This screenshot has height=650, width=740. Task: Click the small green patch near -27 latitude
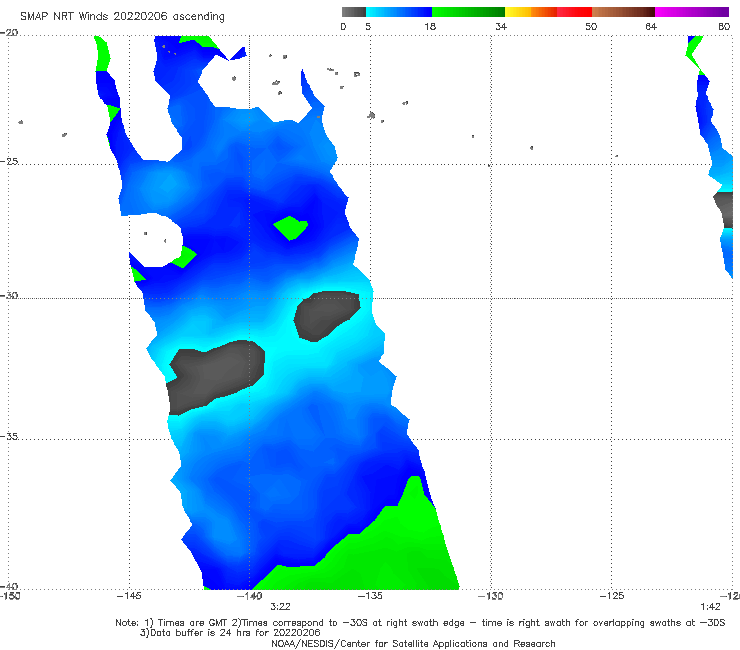click(x=291, y=228)
